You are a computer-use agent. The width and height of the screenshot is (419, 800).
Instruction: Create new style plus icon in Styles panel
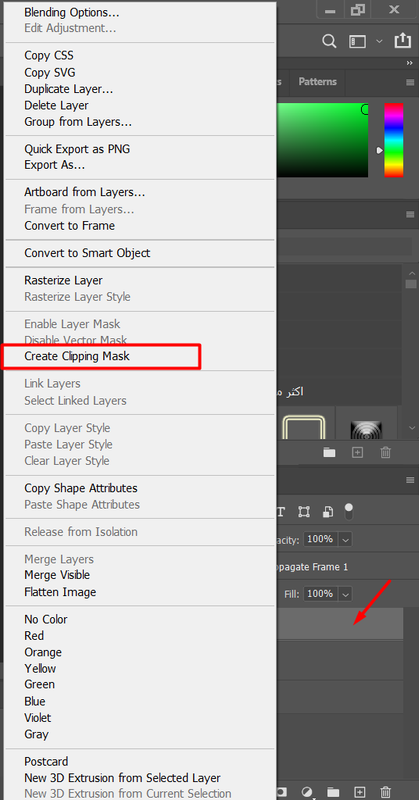pos(357,452)
